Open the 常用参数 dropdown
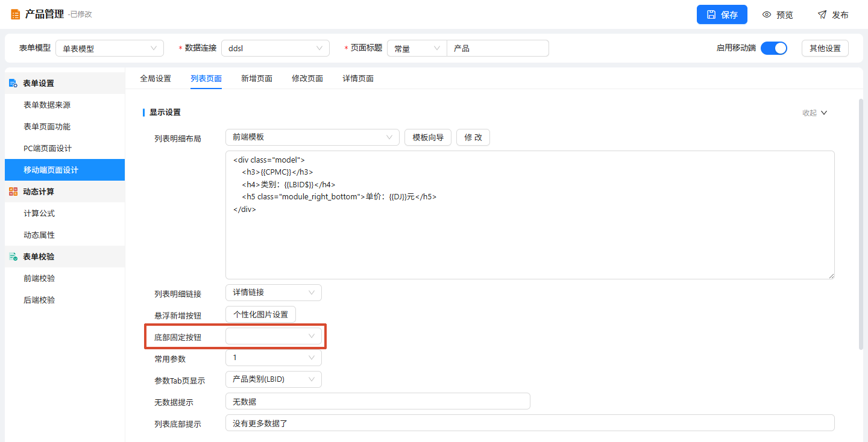Image resolution: width=868 pixels, height=442 pixels. coord(274,358)
